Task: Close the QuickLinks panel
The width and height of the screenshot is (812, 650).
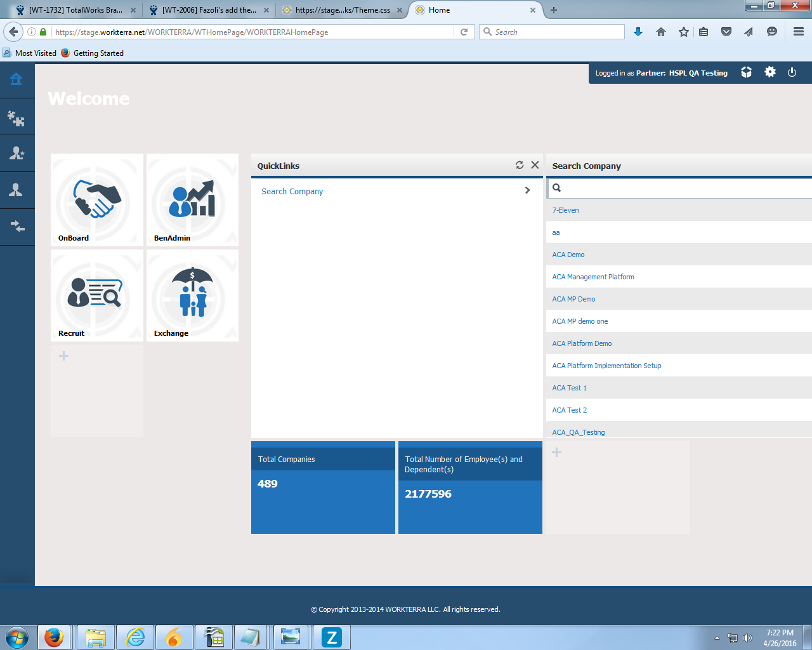Action: point(535,165)
